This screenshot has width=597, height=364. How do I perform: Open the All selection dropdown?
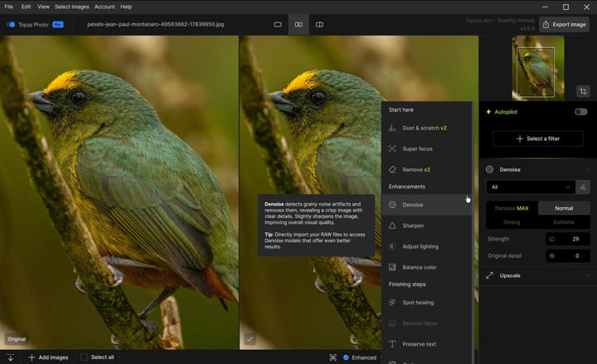(x=531, y=187)
